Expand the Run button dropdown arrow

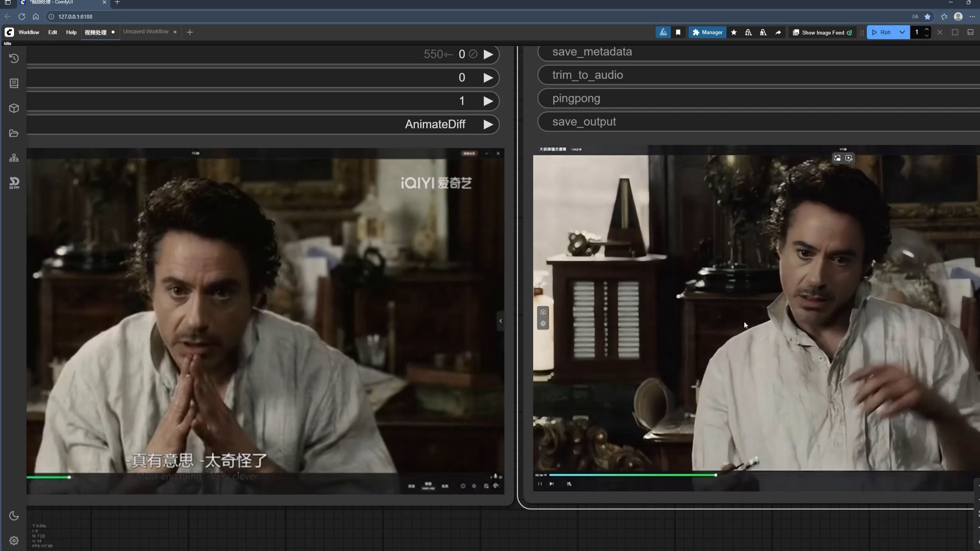click(x=902, y=32)
